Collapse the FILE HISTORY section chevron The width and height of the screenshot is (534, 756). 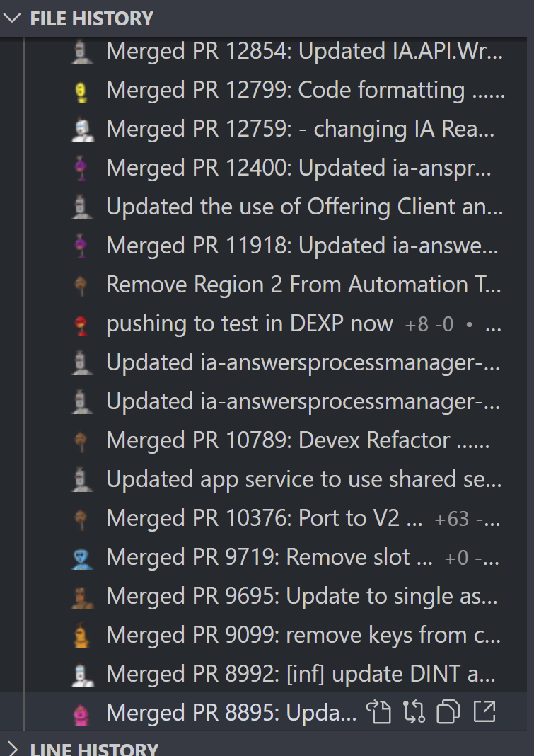pos(13,18)
